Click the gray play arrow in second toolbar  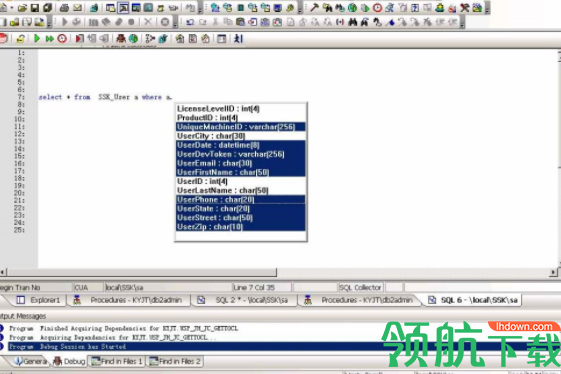(x=65, y=22)
